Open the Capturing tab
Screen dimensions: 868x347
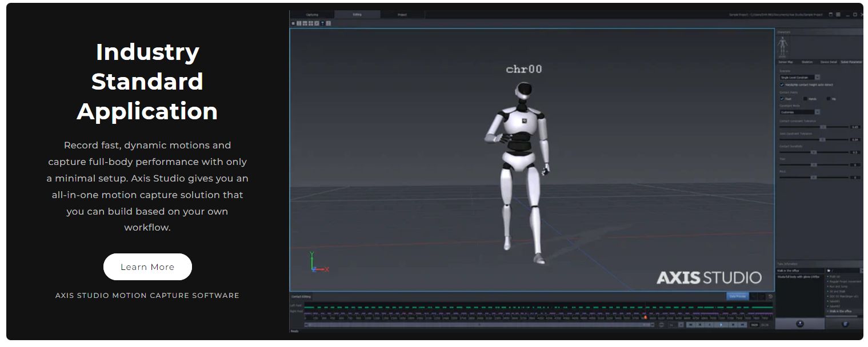(312, 14)
